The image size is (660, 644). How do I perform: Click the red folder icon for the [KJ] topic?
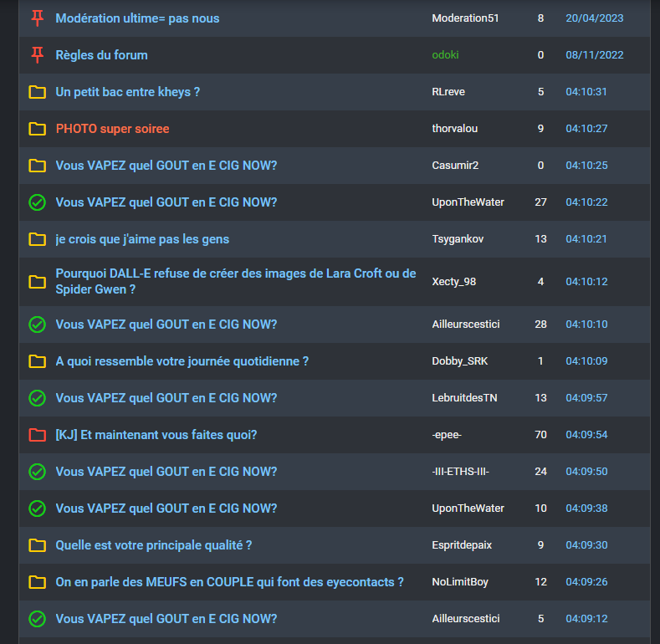coord(37,435)
